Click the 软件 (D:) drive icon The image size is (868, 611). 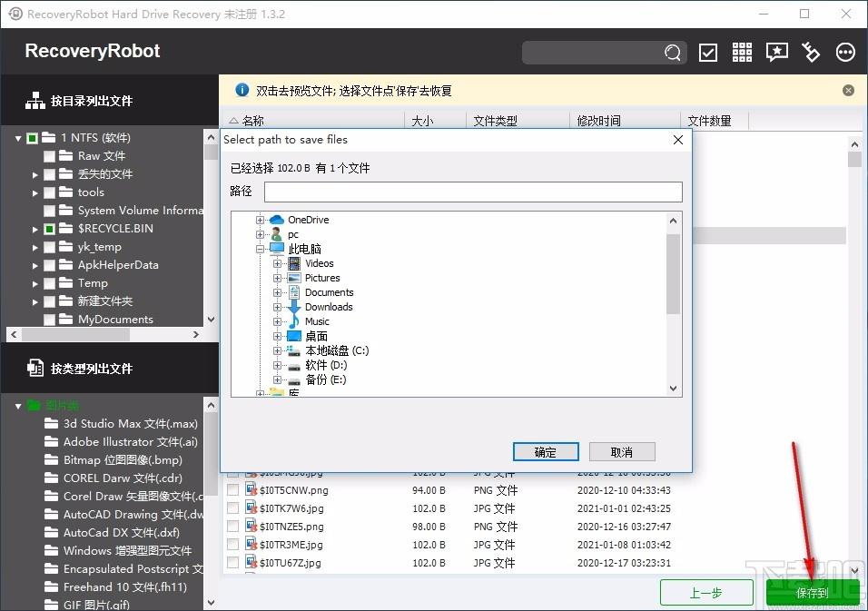(x=294, y=365)
